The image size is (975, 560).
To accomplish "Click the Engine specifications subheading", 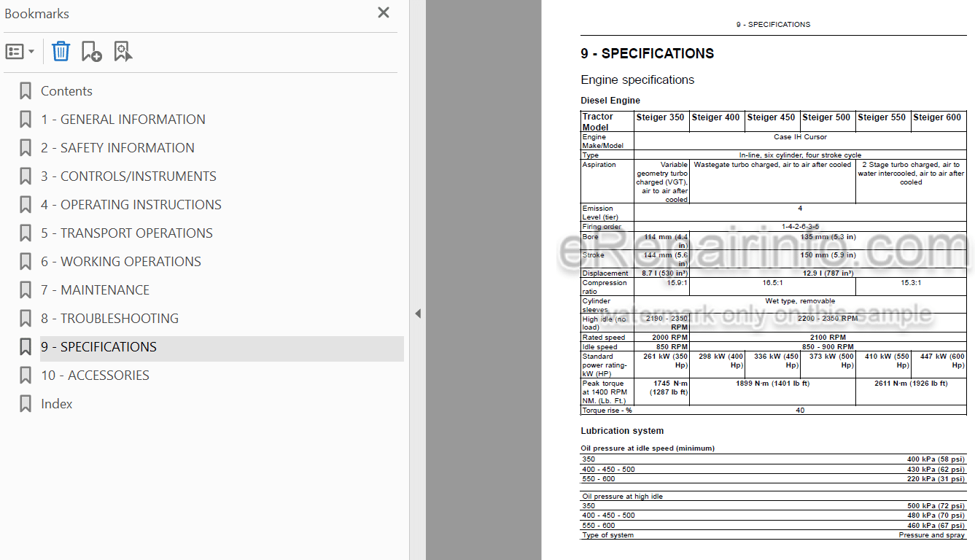I will tap(637, 80).
